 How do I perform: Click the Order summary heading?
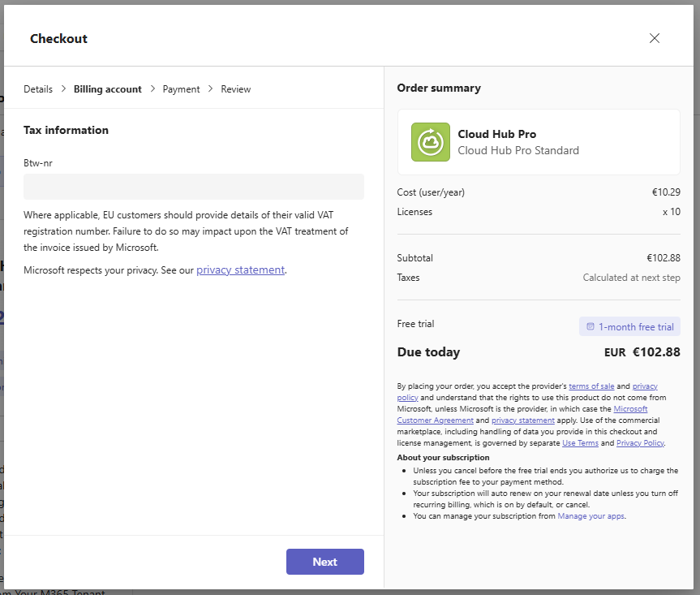[439, 88]
